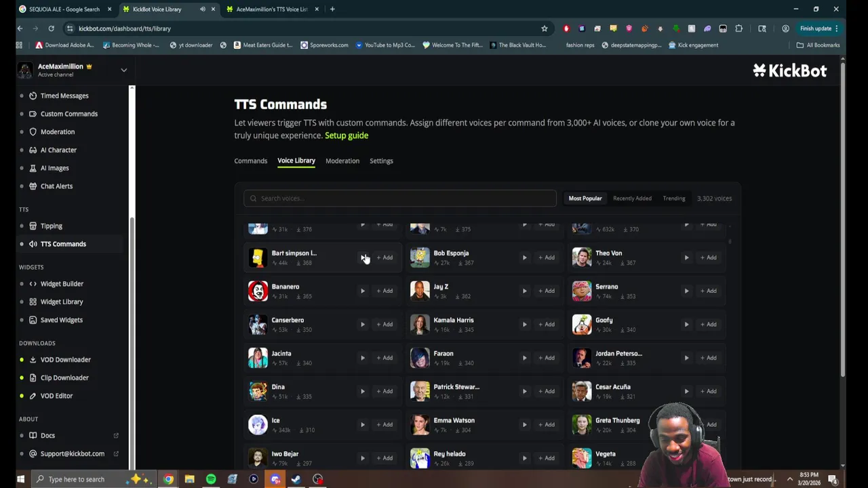Open Chrome extensions puzzle icon
The height and width of the screenshot is (488, 868).
coord(738,28)
